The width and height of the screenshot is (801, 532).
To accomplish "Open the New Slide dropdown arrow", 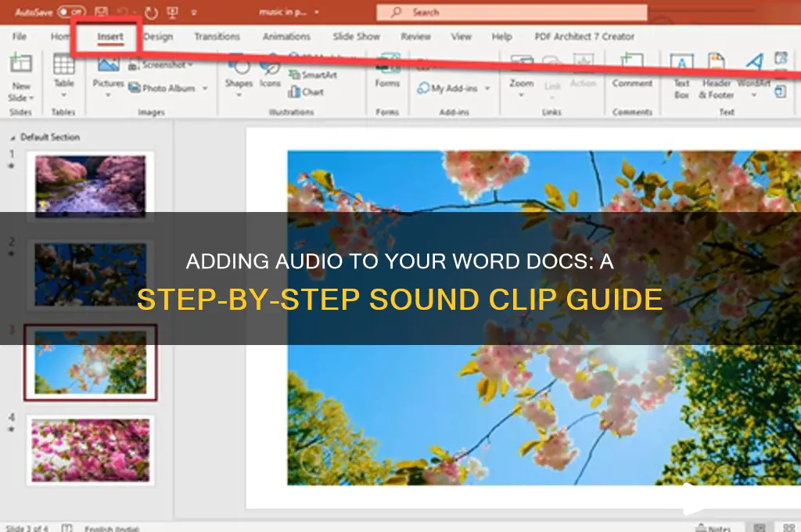I will (x=31, y=97).
